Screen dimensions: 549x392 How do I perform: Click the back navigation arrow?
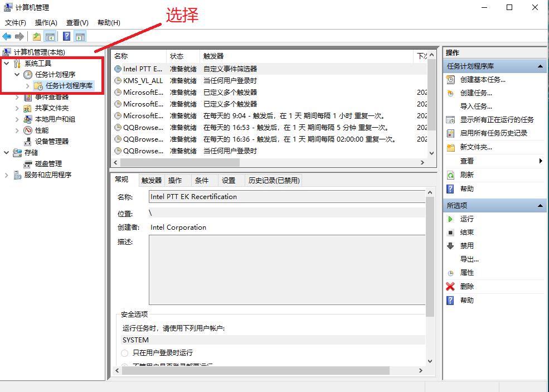click(6, 36)
